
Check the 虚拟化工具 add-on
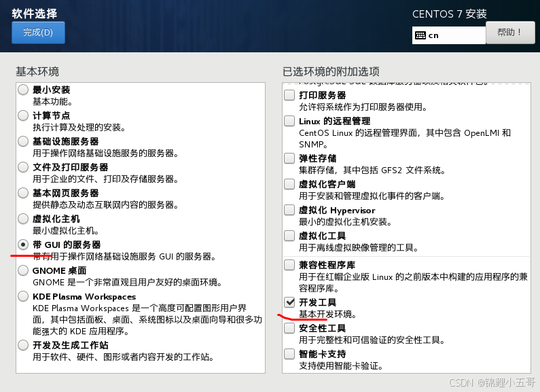tap(289, 236)
